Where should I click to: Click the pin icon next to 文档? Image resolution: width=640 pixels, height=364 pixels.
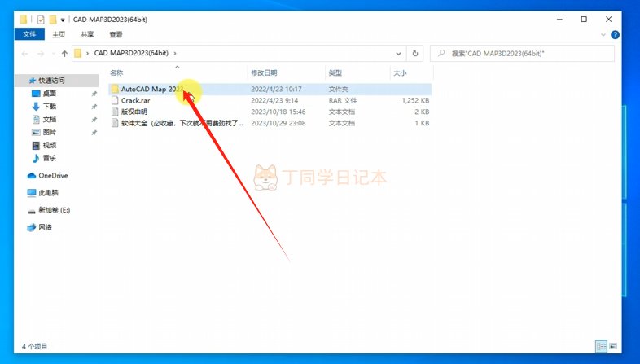pyautogui.click(x=94, y=120)
